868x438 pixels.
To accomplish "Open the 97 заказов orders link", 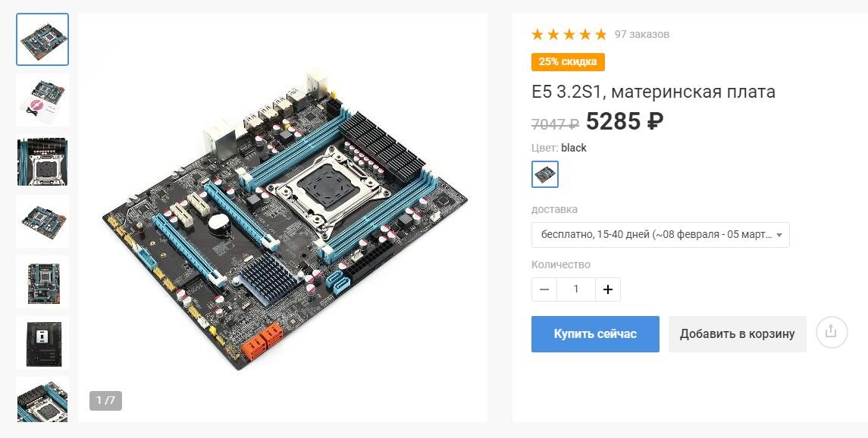I will tap(641, 34).
